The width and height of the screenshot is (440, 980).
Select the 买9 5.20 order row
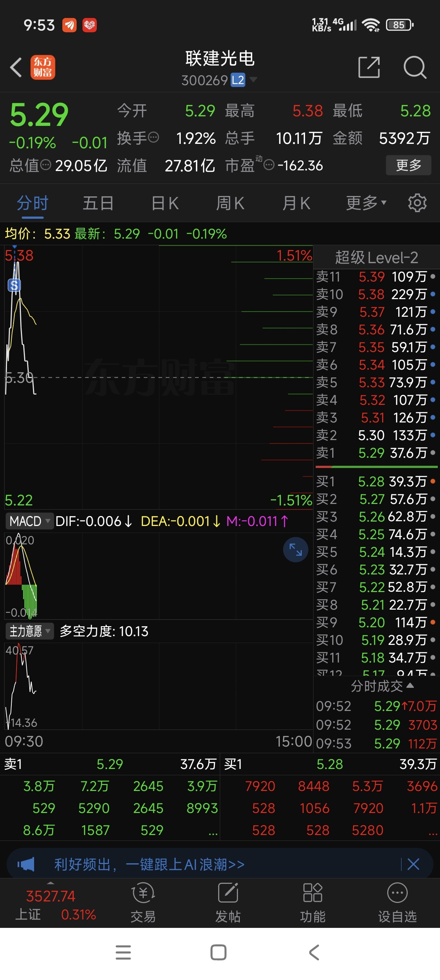click(376, 622)
